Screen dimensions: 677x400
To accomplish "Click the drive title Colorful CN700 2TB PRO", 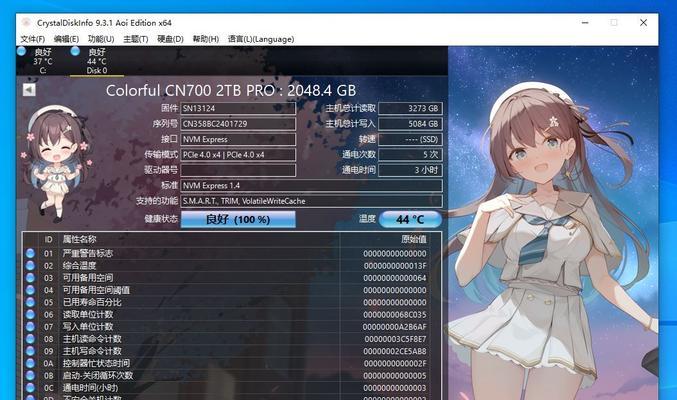I will tap(231, 90).
